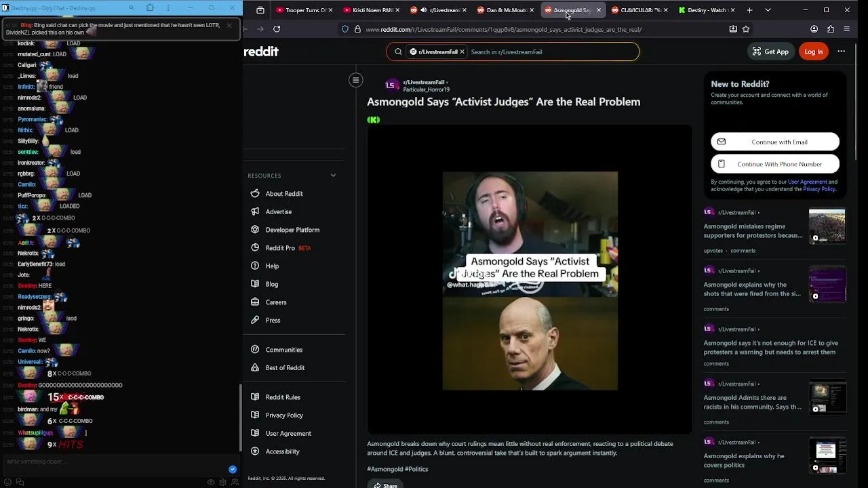This screenshot has height=488, width=868.
Task: Bookmark this page with star icon
Action: point(746,29)
